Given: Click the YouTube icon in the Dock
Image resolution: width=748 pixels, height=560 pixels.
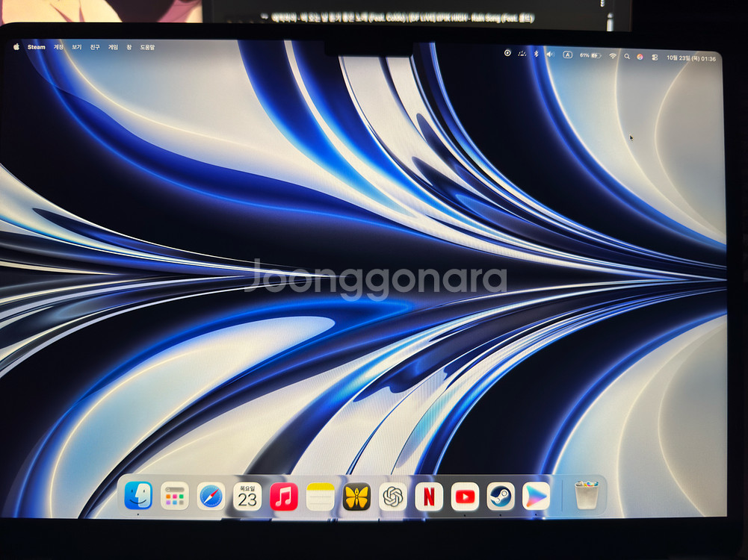Looking at the screenshot, I should pos(465,497).
